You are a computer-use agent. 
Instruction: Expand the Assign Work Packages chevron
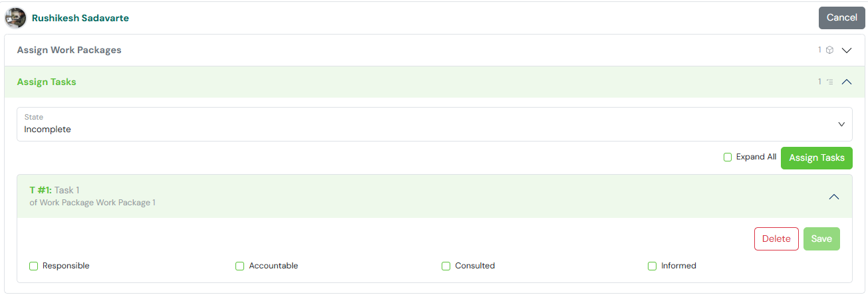847,50
